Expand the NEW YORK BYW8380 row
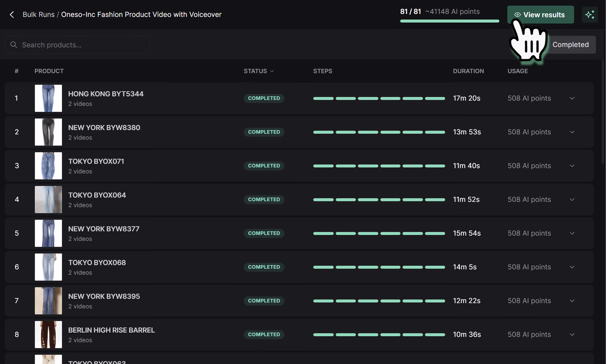 coord(572,132)
